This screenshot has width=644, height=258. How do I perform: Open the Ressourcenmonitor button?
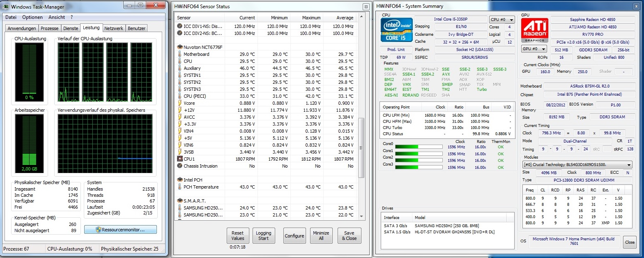(120, 230)
